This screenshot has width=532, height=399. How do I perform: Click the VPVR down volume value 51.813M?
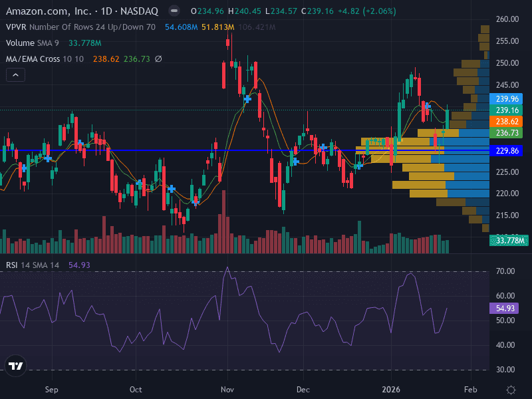pos(218,27)
